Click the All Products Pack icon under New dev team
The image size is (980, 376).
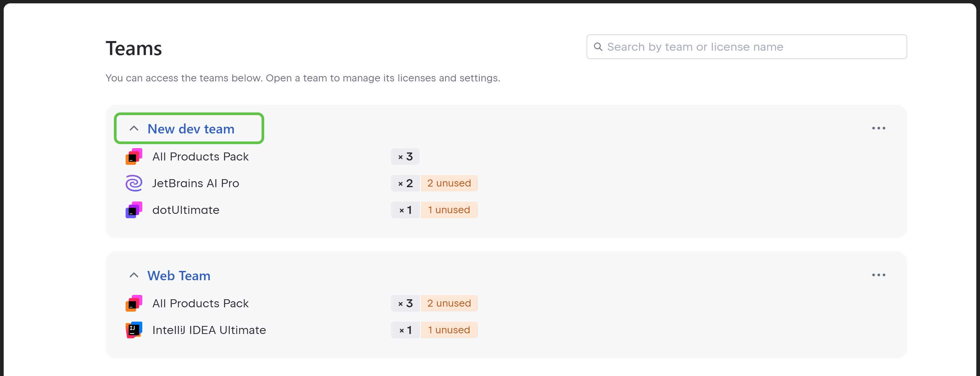pos(134,156)
